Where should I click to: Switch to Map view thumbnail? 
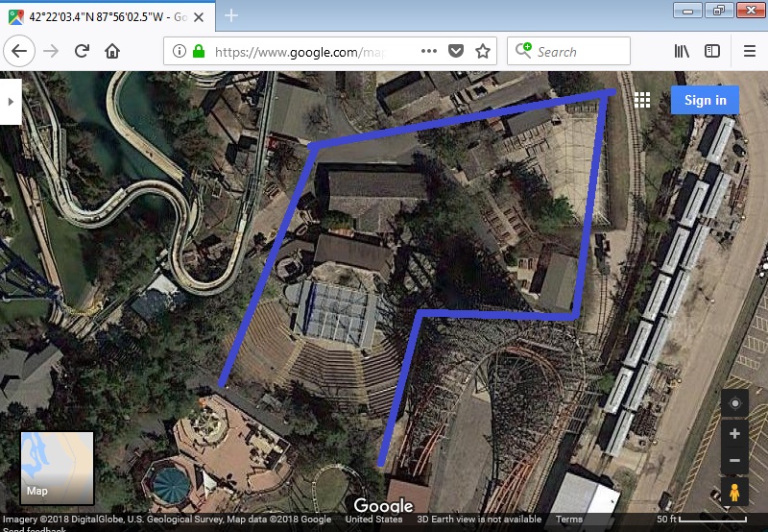coord(58,469)
